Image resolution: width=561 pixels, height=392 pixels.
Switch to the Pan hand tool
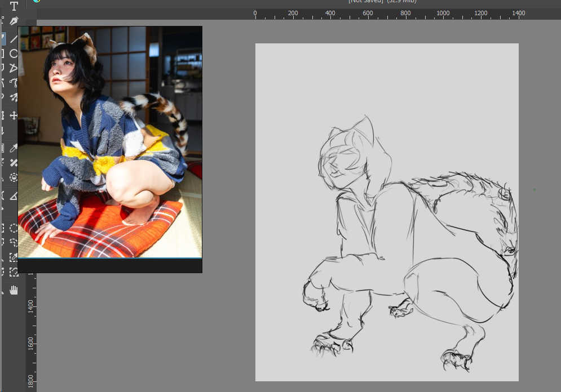coord(14,290)
